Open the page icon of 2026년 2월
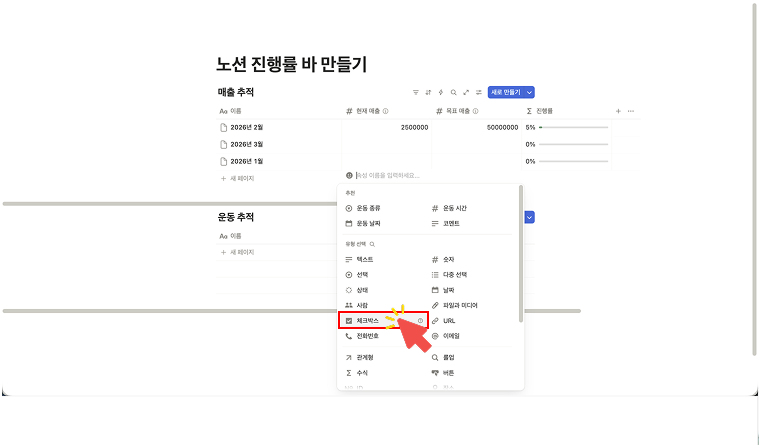The image size is (760, 445). pyautogui.click(x=223, y=127)
